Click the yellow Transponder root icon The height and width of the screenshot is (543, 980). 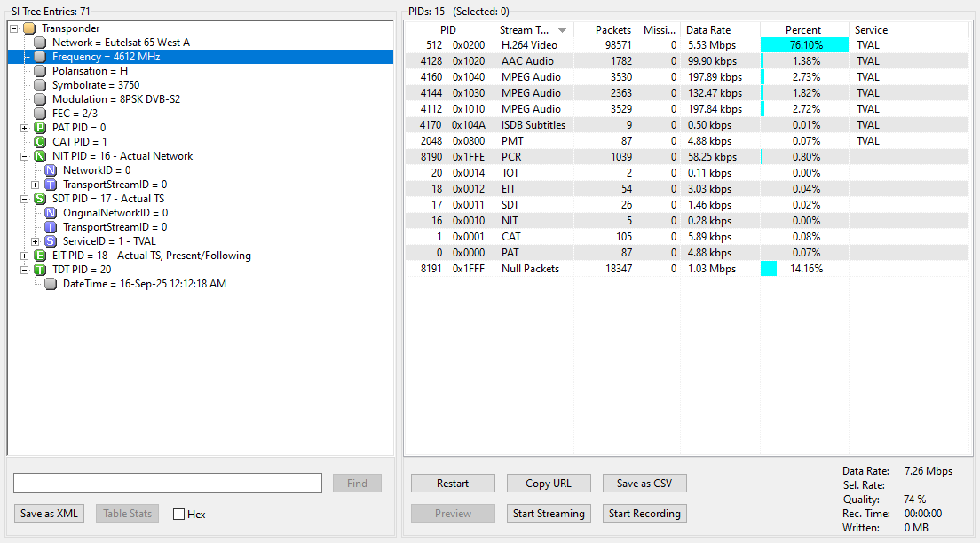[x=29, y=28]
